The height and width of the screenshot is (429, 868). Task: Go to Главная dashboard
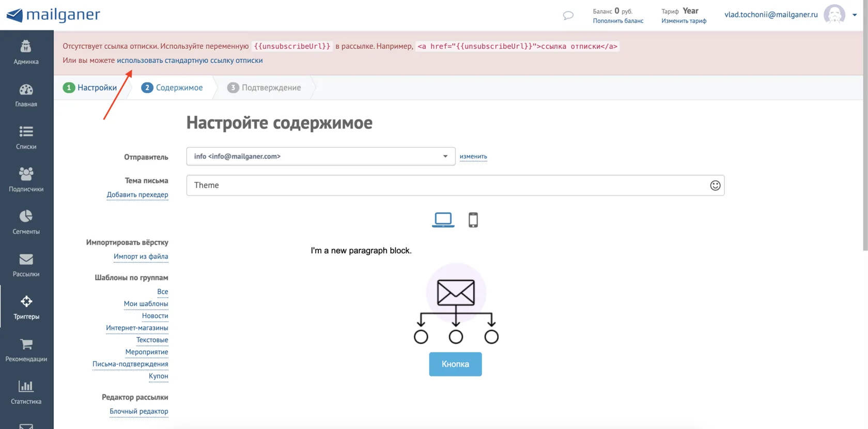pos(26,95)
